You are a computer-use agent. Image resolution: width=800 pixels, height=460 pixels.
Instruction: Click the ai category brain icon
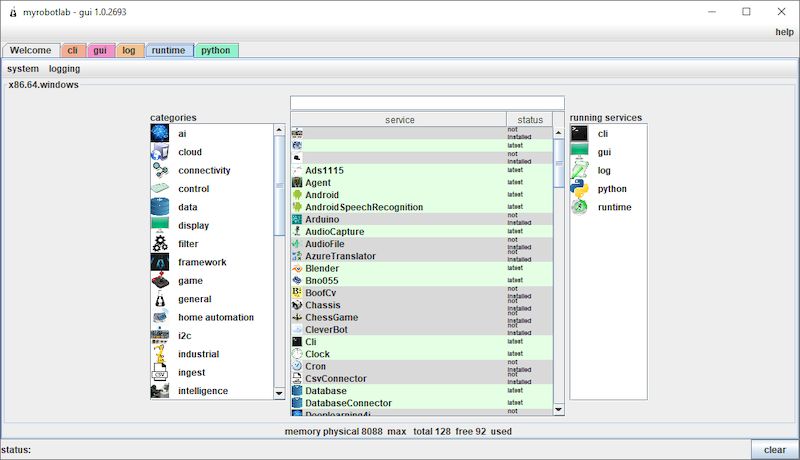point(160,133)
